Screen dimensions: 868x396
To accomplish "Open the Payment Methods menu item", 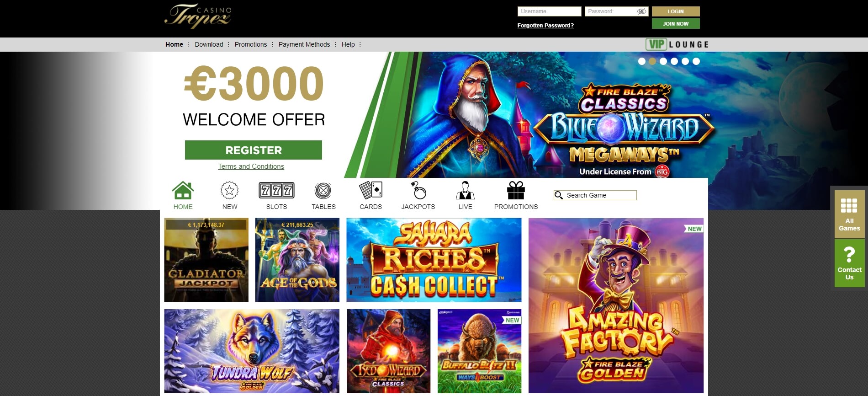I will 304,44.
